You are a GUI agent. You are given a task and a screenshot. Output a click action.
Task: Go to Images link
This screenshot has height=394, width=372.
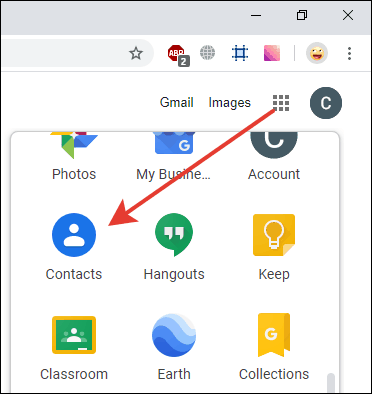point(229,103)
